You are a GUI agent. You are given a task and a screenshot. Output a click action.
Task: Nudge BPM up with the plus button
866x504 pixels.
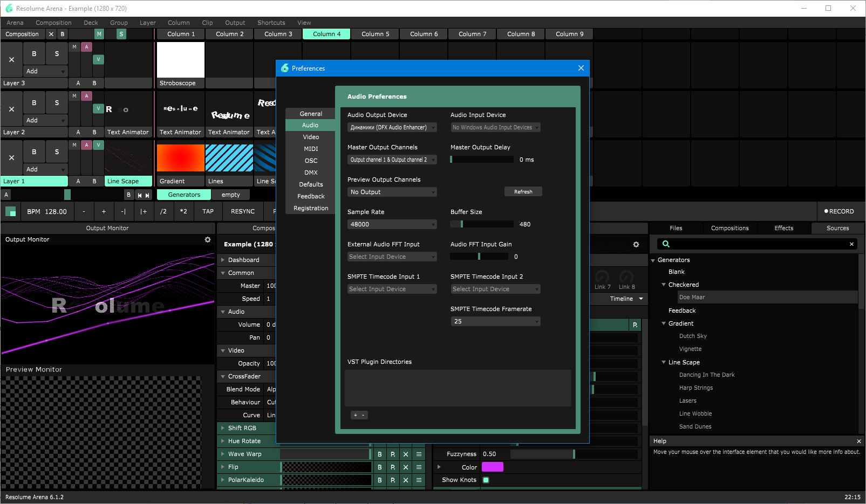tap(104, 211)
